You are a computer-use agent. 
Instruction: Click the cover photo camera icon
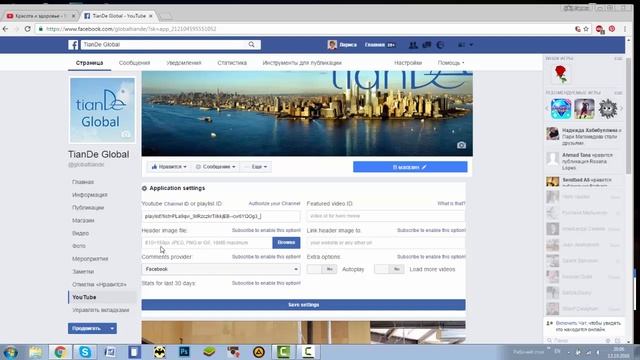pos(461,145)
